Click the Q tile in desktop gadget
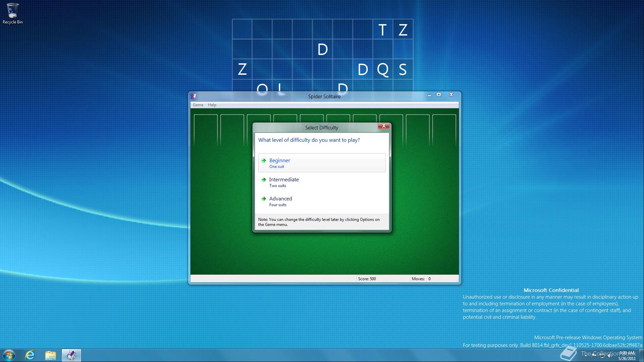This screenshot has width=644, height=362. click(x=383, y=69)
